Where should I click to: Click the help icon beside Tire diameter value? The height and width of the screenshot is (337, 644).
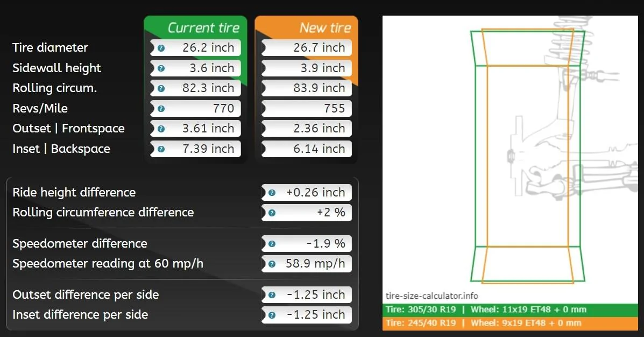[x=161, y=48]
